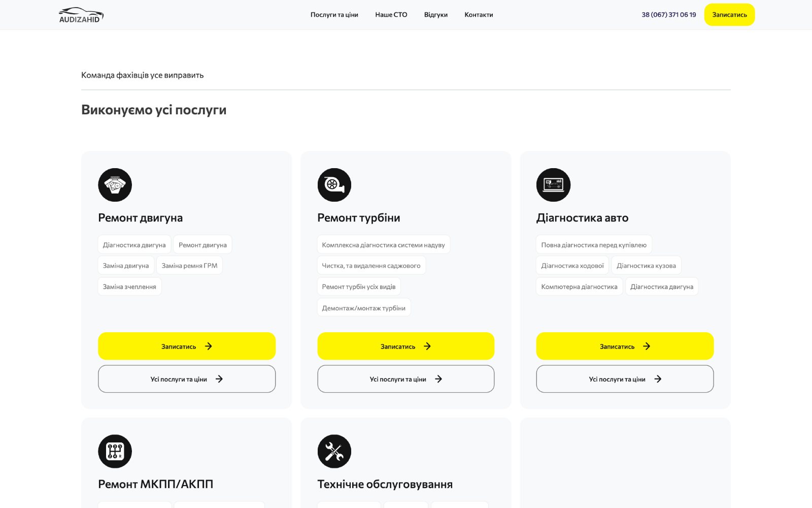Click the engine repair icon
The height and width of the screenshot is (508, 812).
(115, 185)
